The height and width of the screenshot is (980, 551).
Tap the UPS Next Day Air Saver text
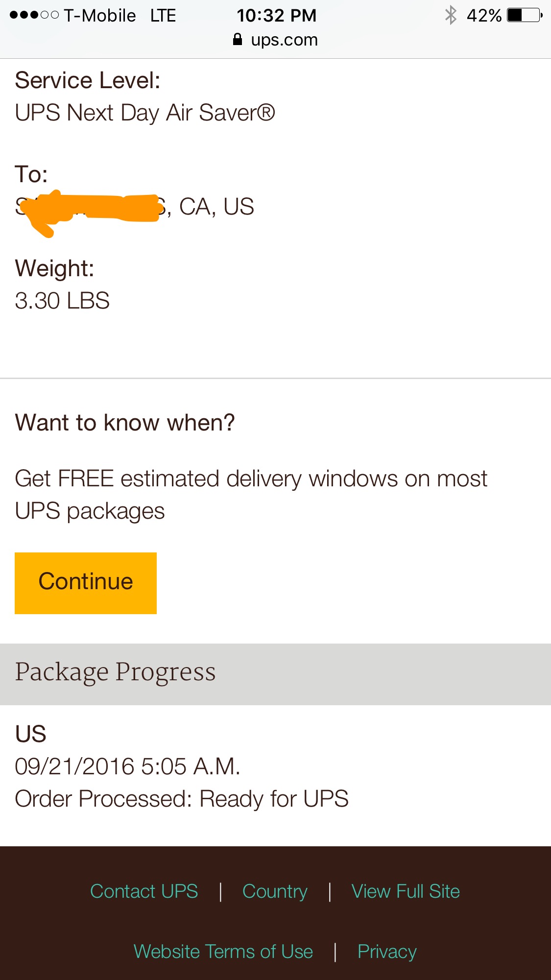pyautogui.click(x=145, y=113)
